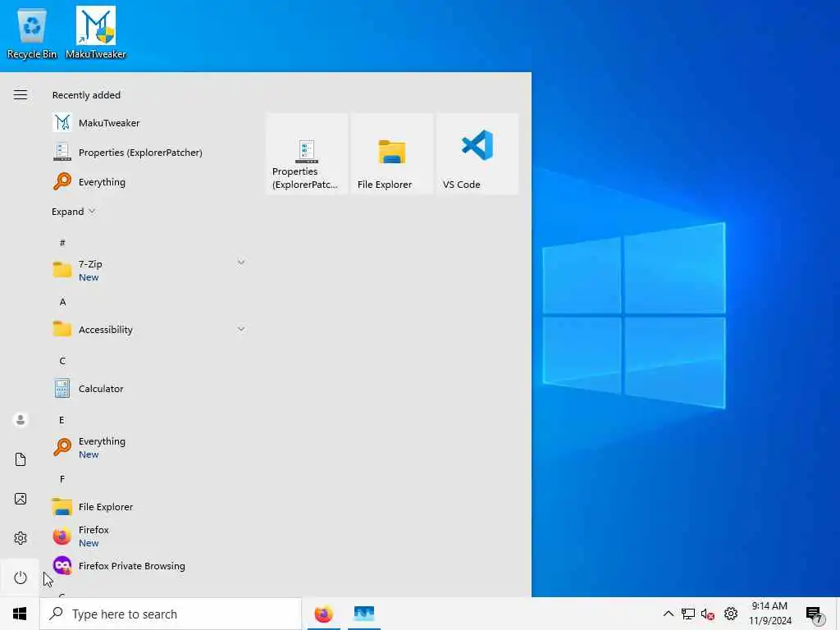The height and width of the screenshot is (630, 840).
Task: Open Firefox Private Browsing
Action: [x=150, y=566]
